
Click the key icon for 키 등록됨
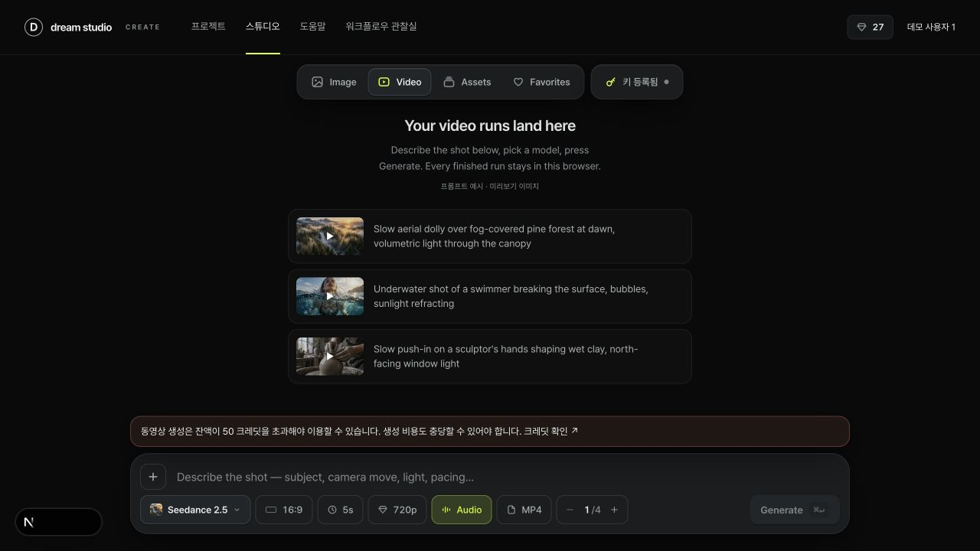610,82
